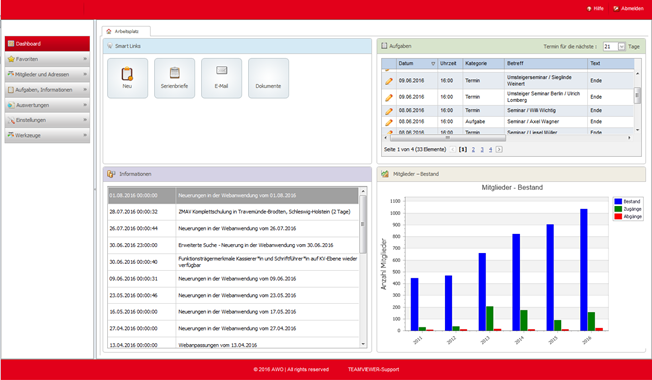Switch to the Arbeitsplatz tab

126,31
